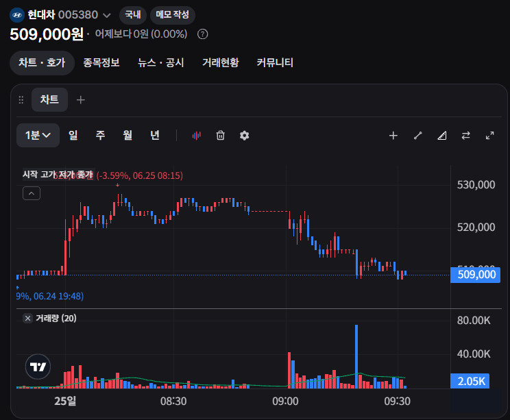Open the help question mark icon
Image resolution: width=510 pixels, height=420 pixels.
tap(203, 34)
